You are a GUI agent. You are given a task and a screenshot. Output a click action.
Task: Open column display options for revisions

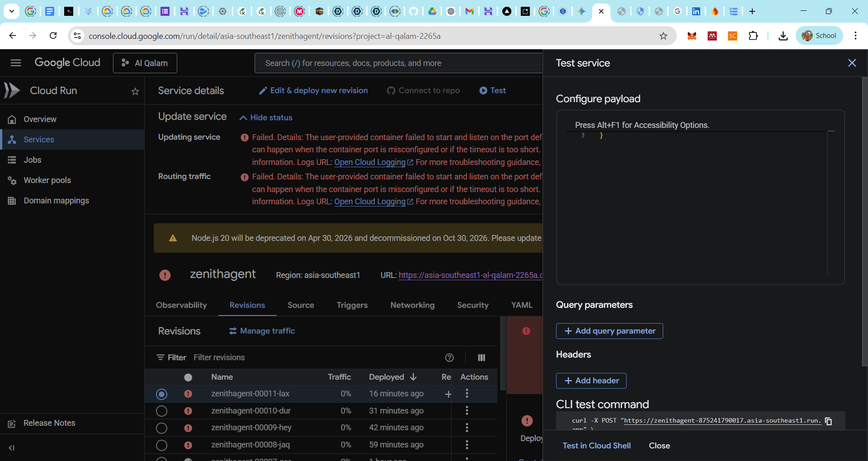(481, 358)
